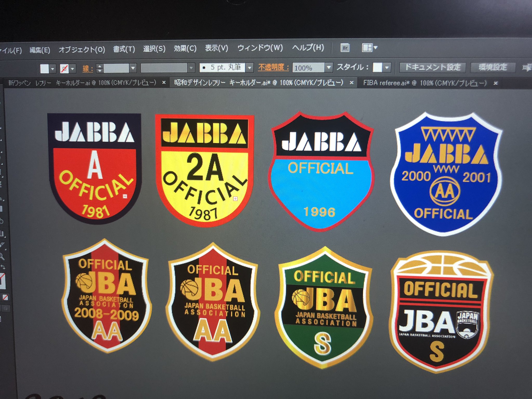Select the Zoom magnifier tool in the left toolbar

(x=2, y=257)
